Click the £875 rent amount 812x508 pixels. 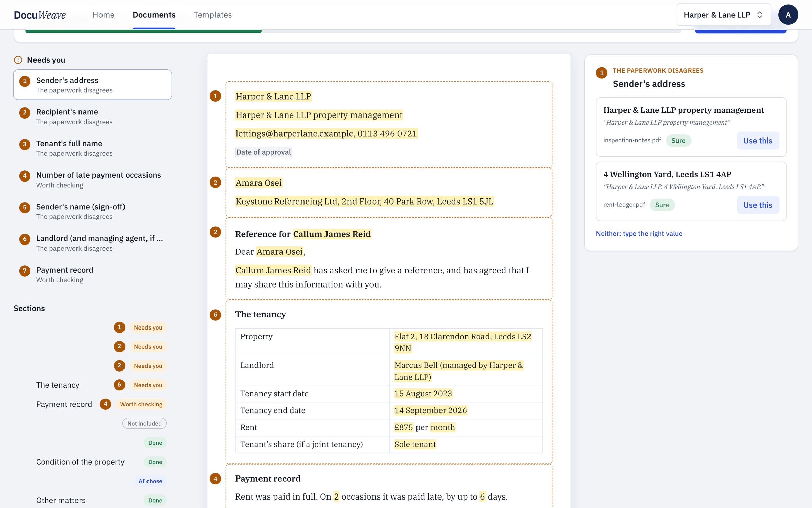(x=404, y=427)
